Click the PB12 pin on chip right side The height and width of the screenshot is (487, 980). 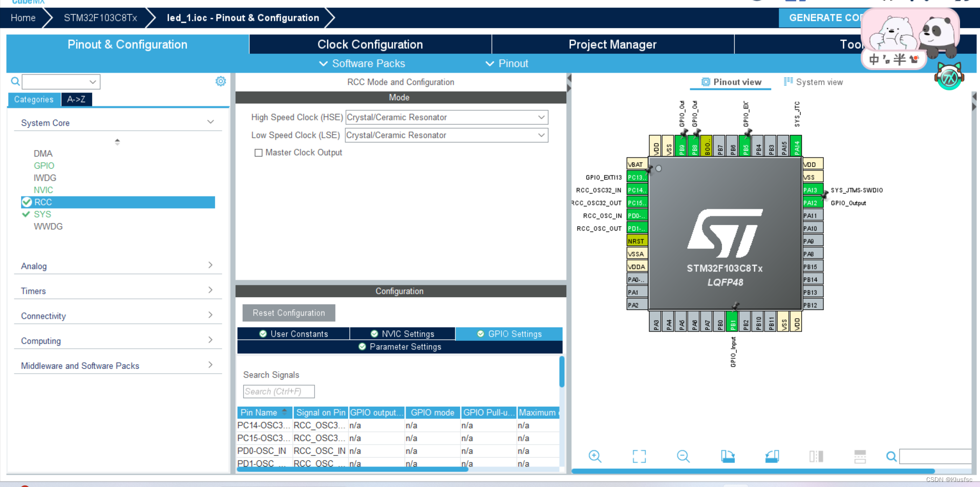(813, 305)
